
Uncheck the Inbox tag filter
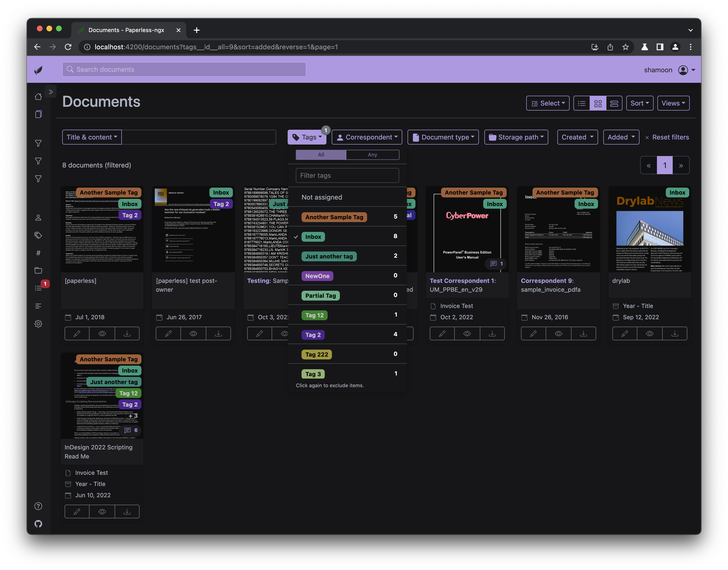click(313, 237)
